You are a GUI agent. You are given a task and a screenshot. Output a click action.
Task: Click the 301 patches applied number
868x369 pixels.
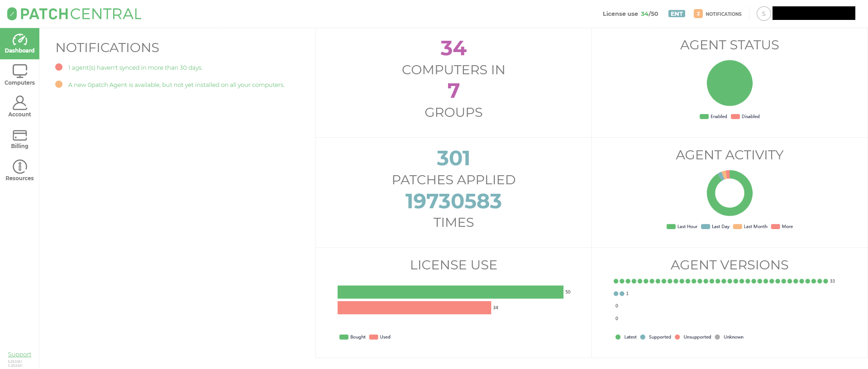tap(453, 158)
